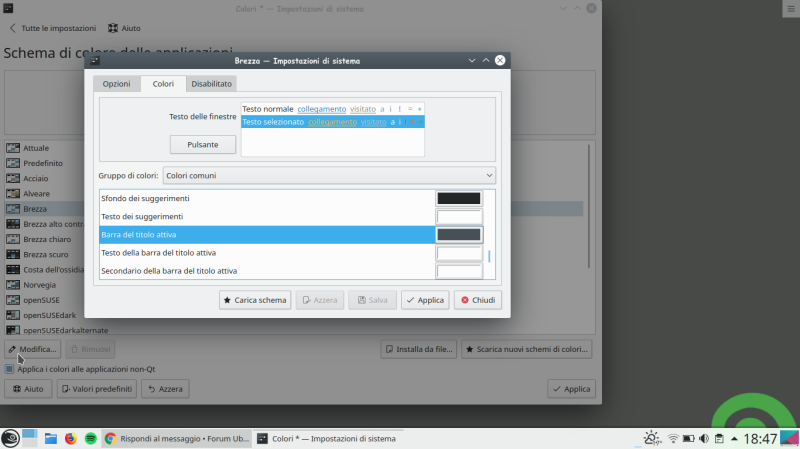This screenshot has width=800, height=449.
Task: Switch to the Colori tab
Action: tap(163, 84)
